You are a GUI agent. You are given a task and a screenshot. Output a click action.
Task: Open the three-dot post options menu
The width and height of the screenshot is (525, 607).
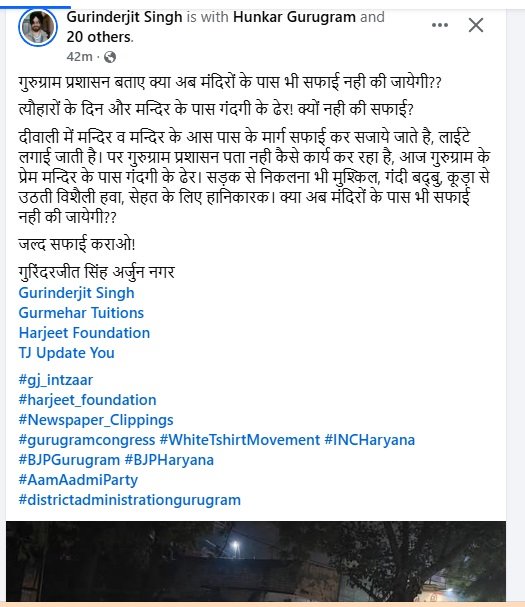[x=440, y=25]
